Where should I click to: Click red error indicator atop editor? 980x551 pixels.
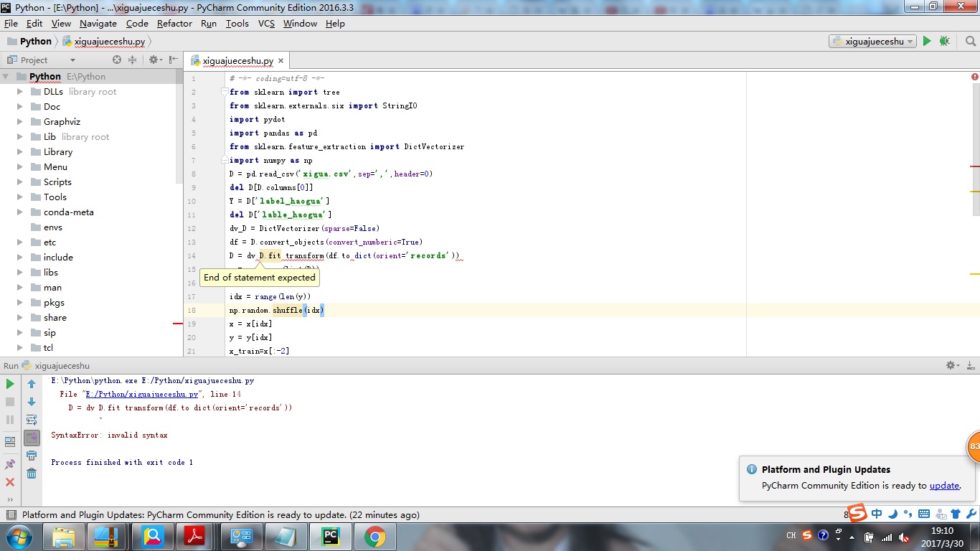[975, 77]
